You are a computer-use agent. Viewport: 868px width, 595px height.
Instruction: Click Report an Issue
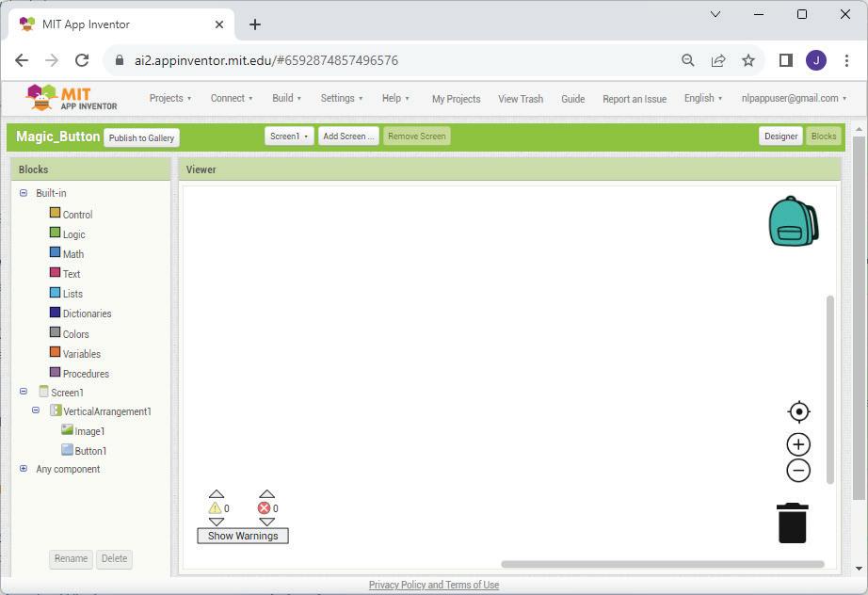[x=635, y=99]
